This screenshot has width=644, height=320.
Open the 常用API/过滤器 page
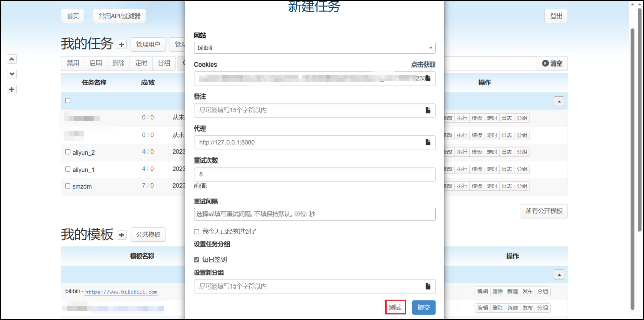coord(119,16)
